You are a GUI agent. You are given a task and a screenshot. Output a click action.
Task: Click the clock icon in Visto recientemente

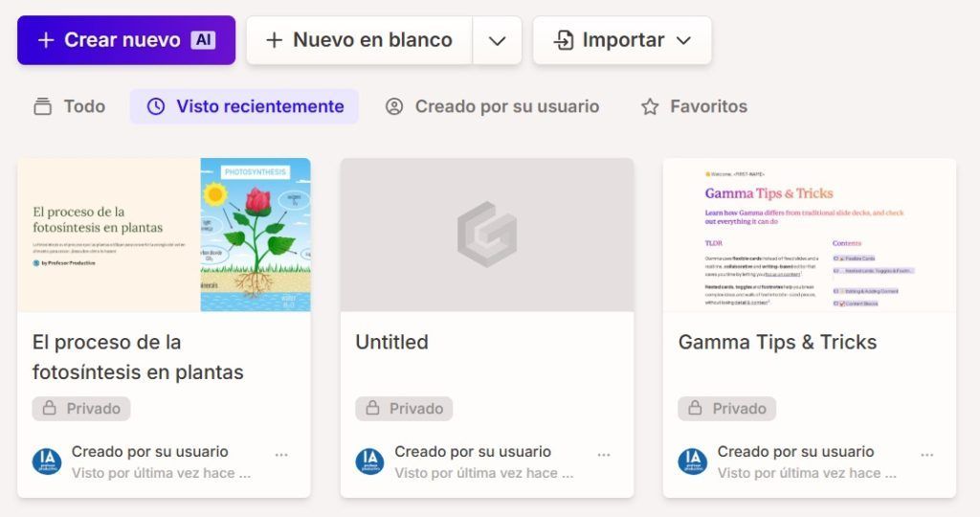click(156, 106)
